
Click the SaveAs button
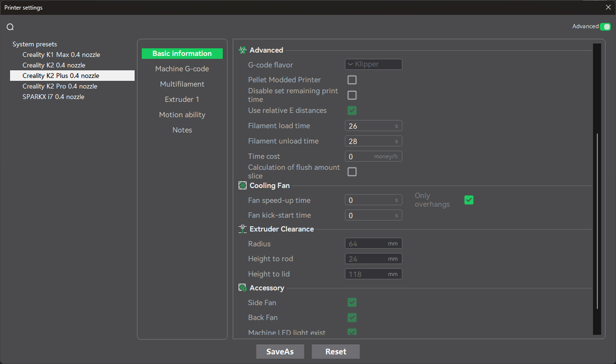(280, 351)
